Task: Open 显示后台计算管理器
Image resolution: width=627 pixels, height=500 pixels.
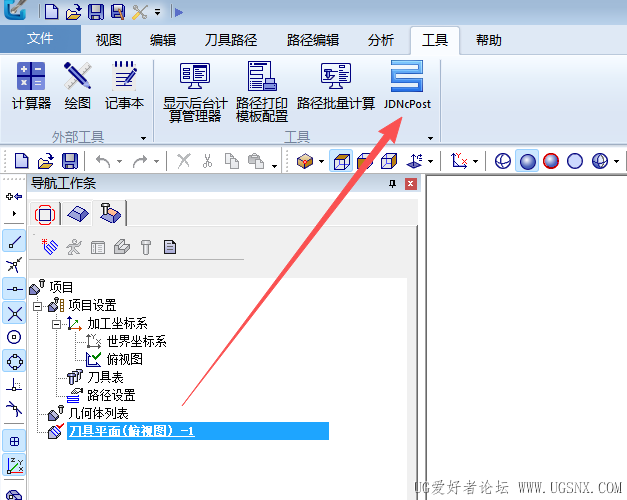Action: (x=195, y=92)
